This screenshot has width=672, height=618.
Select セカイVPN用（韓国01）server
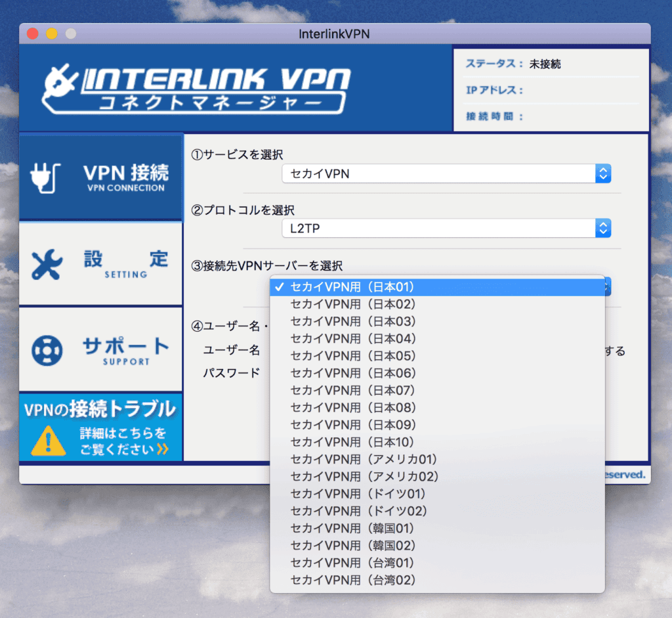[437, 529]
